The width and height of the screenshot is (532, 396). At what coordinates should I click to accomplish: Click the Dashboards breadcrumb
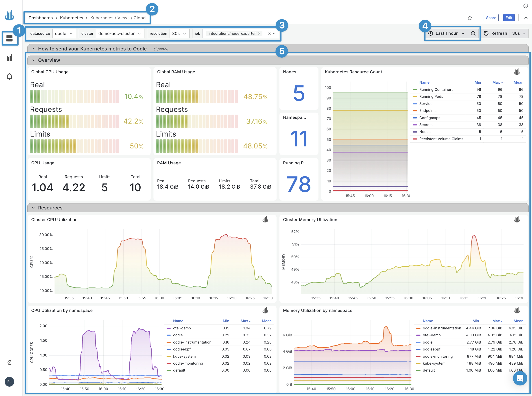point(41,18)
